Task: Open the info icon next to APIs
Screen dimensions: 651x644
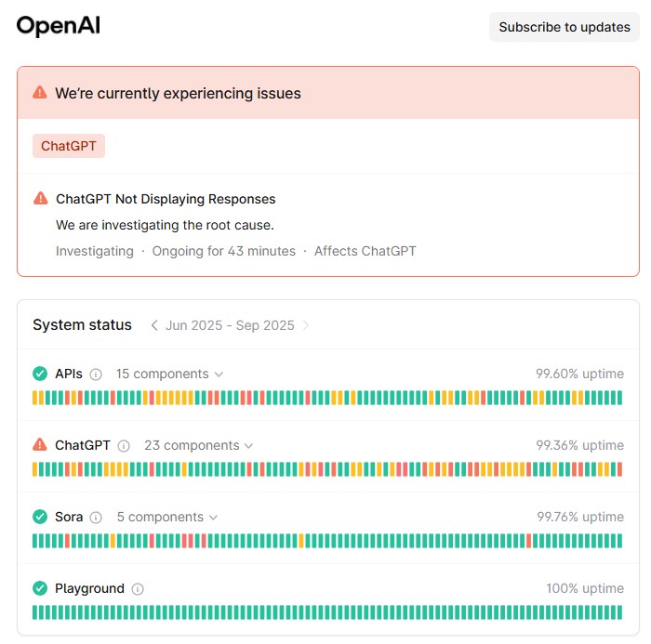Action: (96, 375)
